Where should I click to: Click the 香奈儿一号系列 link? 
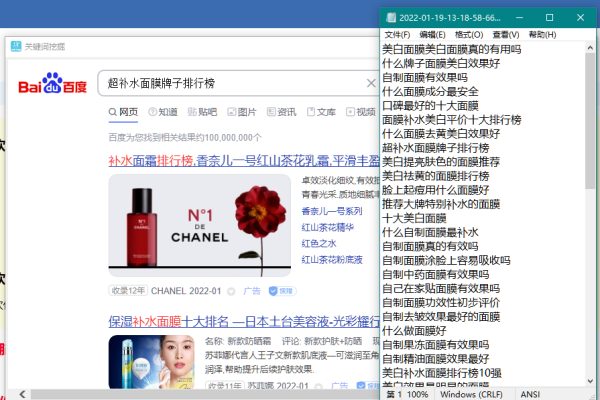(x=332, y=211)
